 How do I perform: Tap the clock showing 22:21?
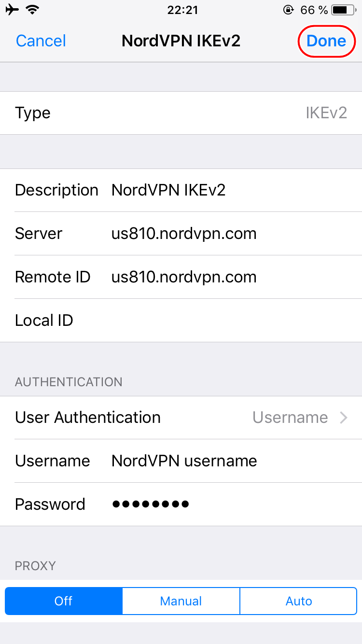click(182, 10)
